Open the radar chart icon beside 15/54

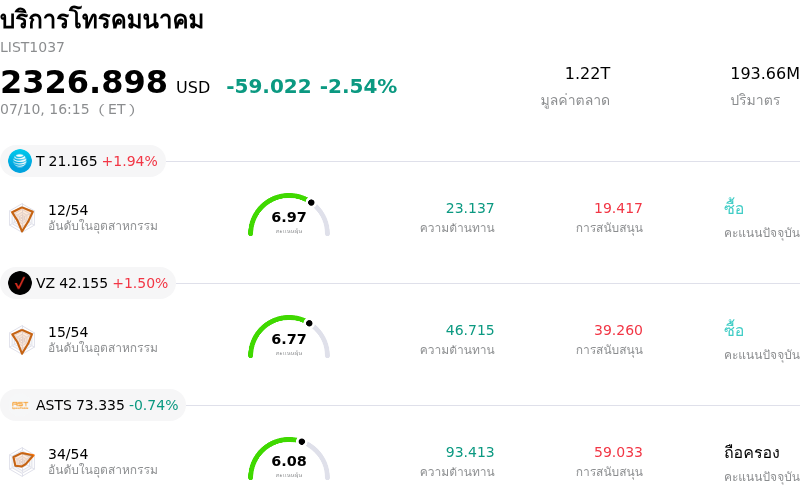point(22,340)
